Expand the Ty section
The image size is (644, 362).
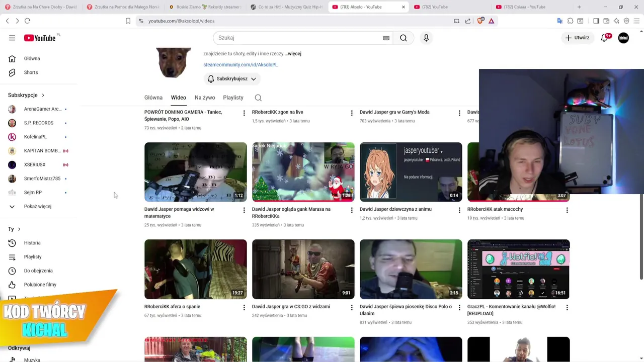pos(15,229)
